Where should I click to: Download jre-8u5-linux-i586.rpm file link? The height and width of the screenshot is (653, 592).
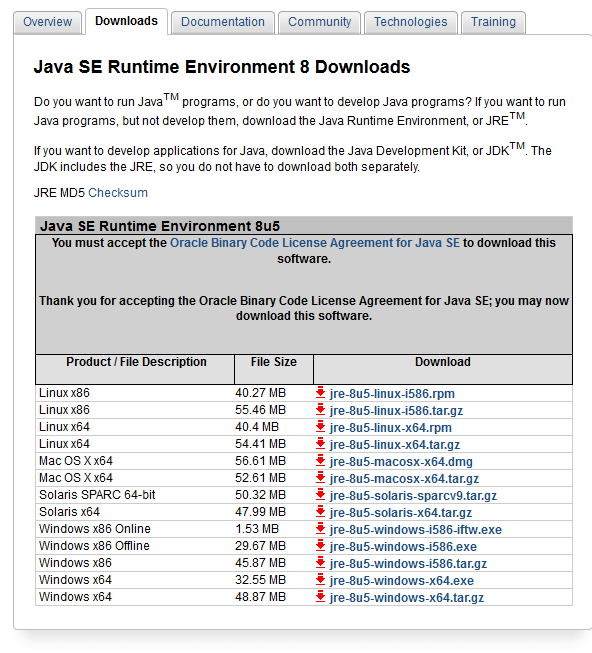click(392, 394)
